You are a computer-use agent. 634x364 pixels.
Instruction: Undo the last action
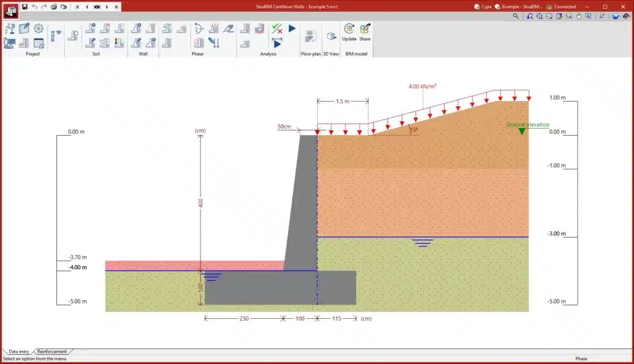35,6
